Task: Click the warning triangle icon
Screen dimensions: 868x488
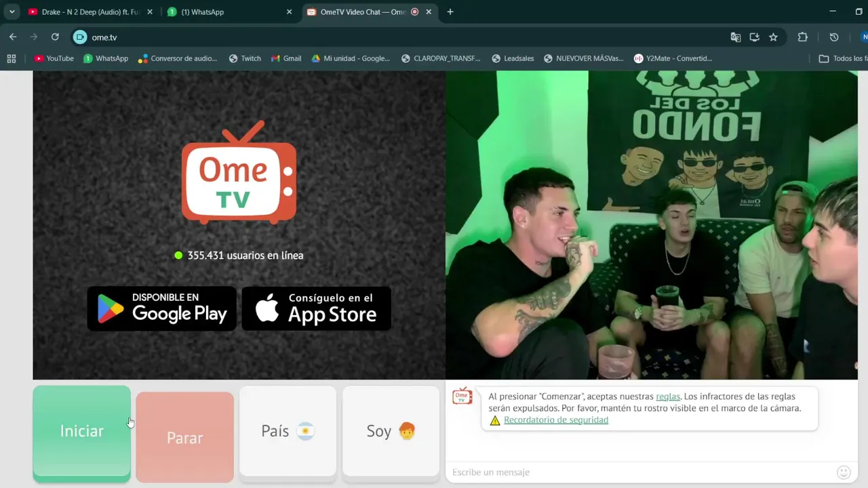Action: coord(495,420)
